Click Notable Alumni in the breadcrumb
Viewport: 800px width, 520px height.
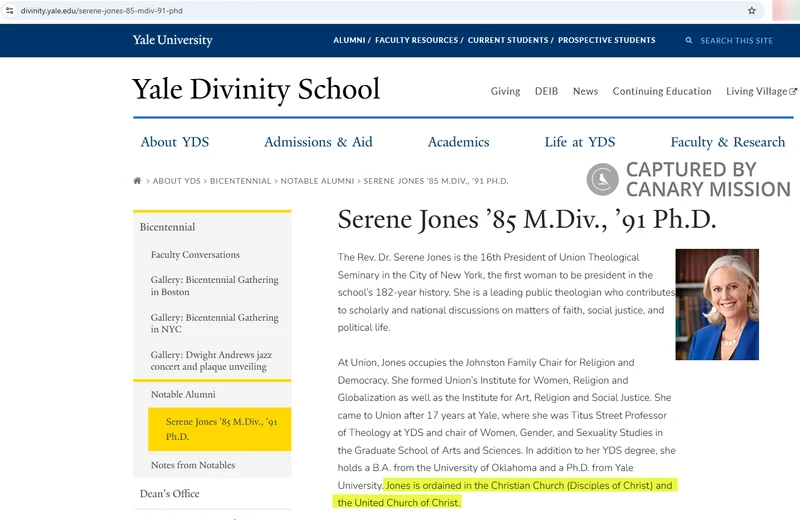[317, 181]
